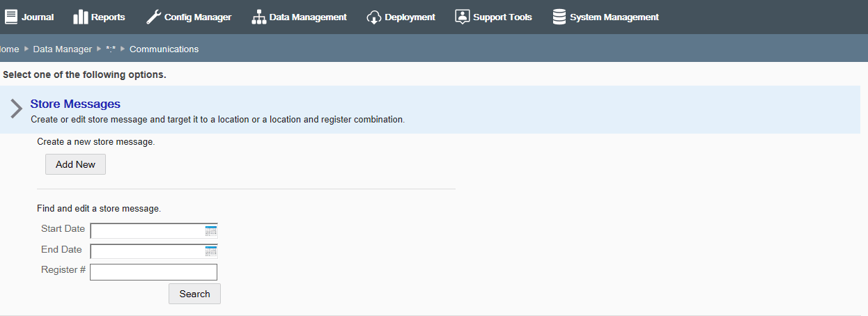Open the Deployment menu
868x316 pixels.
point(401,17)
